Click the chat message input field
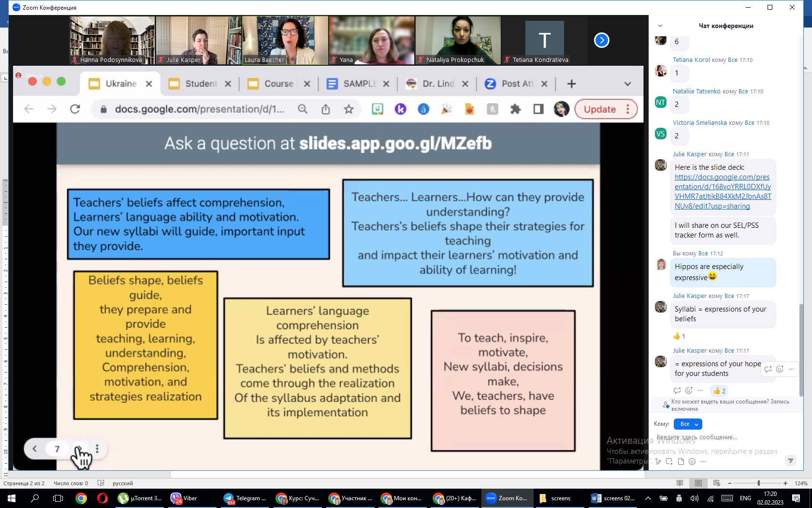The width and height of the screenshot is (812, 508). (720, 437)
